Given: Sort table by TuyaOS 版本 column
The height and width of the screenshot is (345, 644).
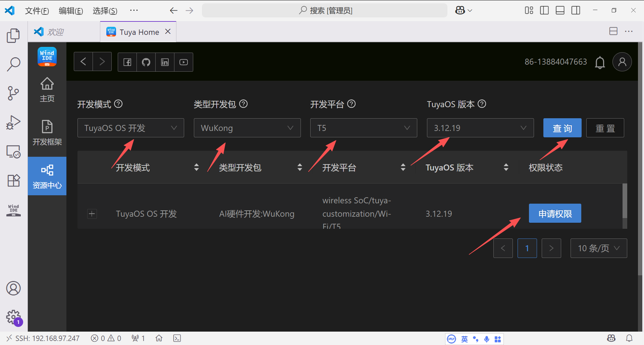Looking at the screenshot, I should click(x=506, y=167).
